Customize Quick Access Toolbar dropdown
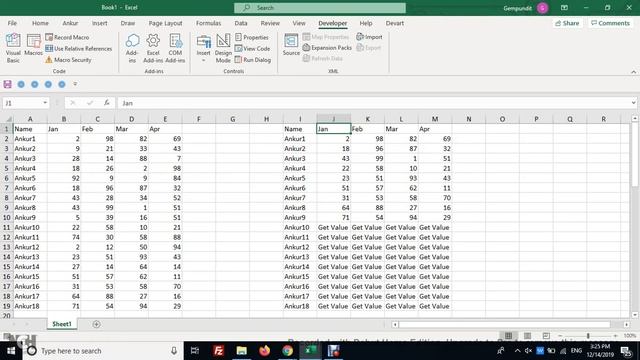Image resolution: width=640 pixels, height=360 pixels. 75,84
